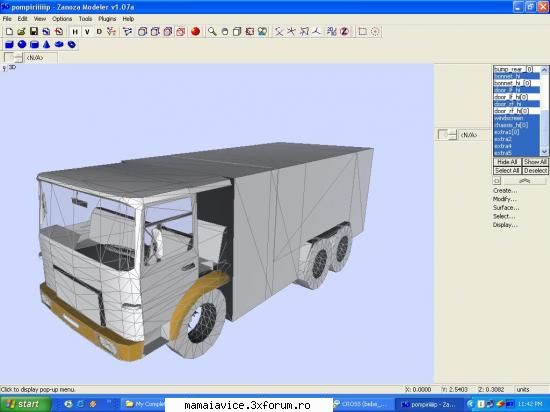Click the wide collapse arrows button under Deselect
This screenshot has width=550, height=412.
tap(524, 181)
